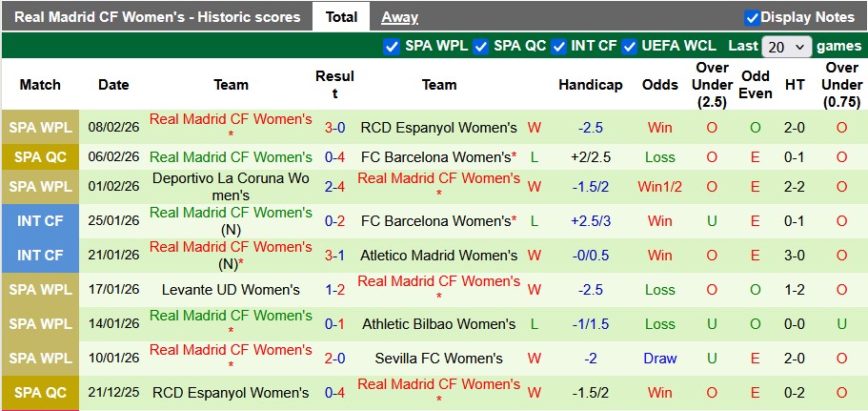868x411 pixels.
Task: Open Levante UD Women's team page
Action: coord(231,290)
